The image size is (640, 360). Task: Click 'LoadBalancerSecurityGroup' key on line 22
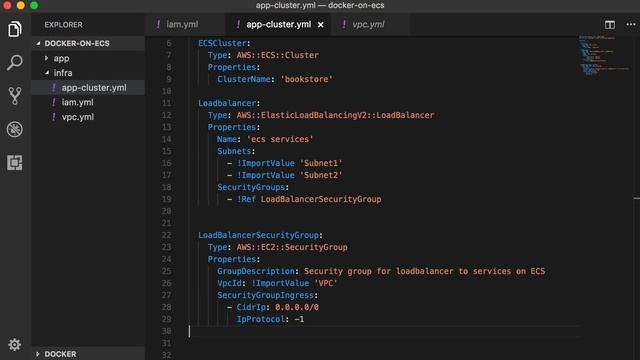(258, 235)
